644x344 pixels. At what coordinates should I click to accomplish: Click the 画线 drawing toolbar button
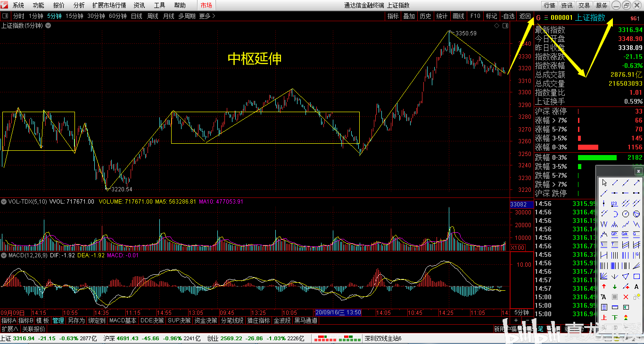tap(458, 16)
